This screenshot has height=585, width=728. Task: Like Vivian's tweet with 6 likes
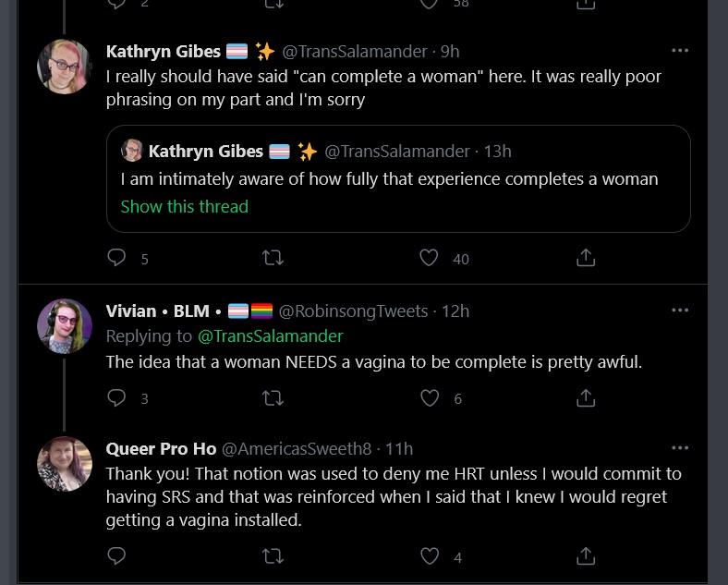[x=430, y=398]
